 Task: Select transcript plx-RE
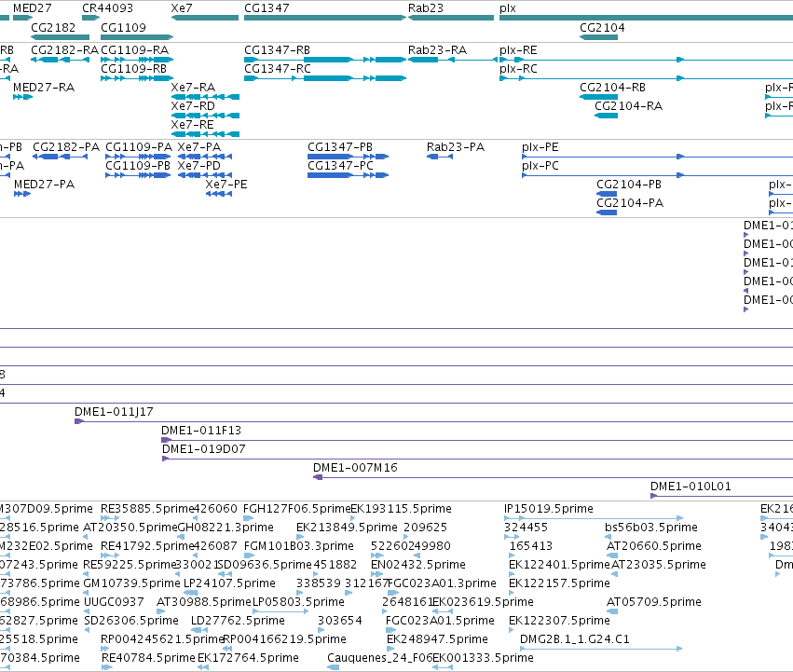click(646, 60)
